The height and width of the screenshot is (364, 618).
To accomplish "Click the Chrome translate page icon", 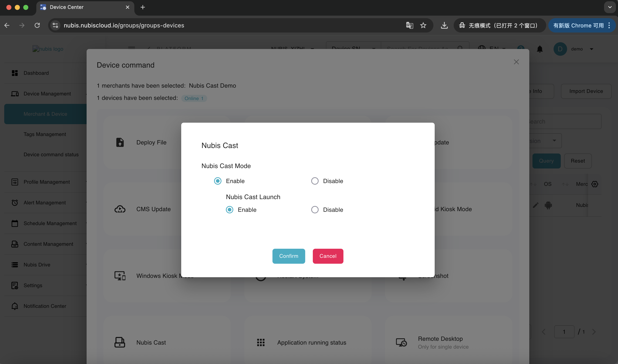I will (x=410, y=25).
